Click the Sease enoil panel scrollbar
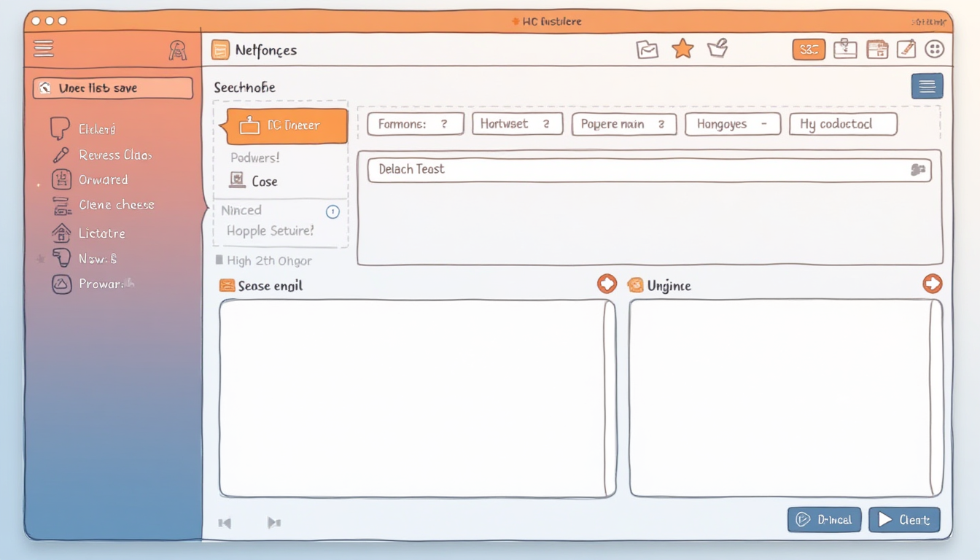Viewport: 980px width, 560px height. [x=609, y=397]
